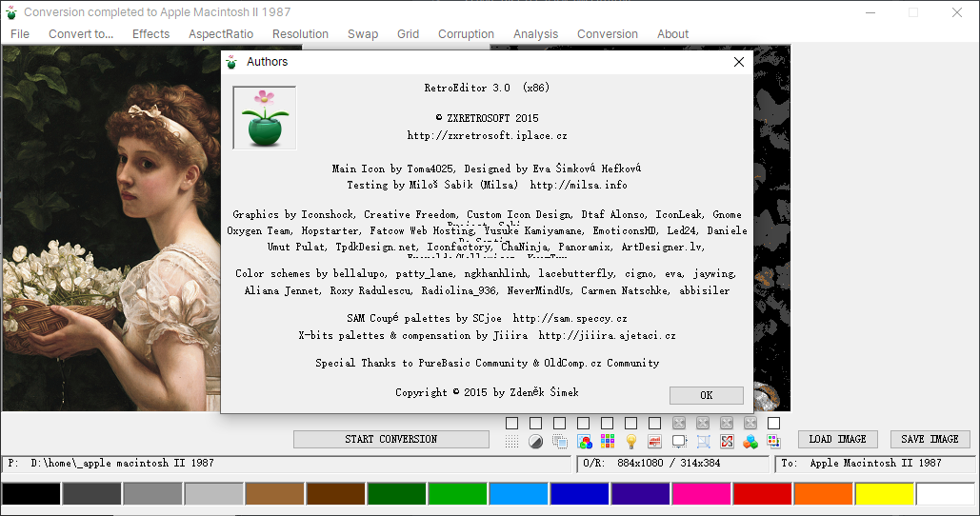Open the Effects menu
Screen dimensions: 980x516
point(150,33)
